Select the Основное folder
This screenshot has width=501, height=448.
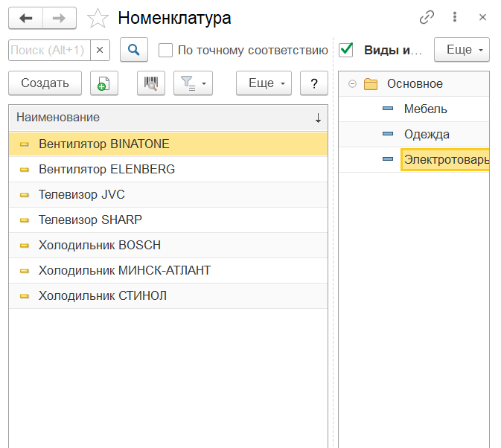pos(415,83)
